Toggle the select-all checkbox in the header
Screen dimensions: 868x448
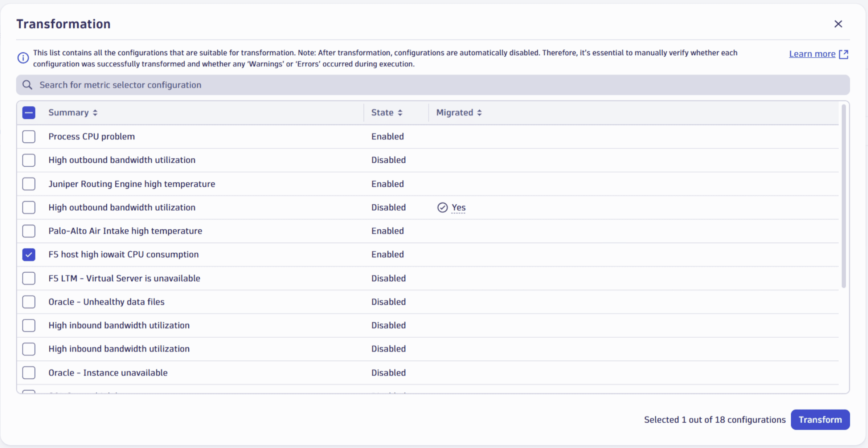tap(29, 113)
